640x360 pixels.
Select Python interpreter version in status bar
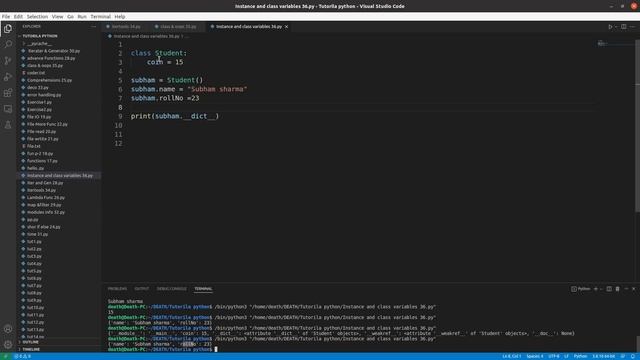(x=603, y=356)
